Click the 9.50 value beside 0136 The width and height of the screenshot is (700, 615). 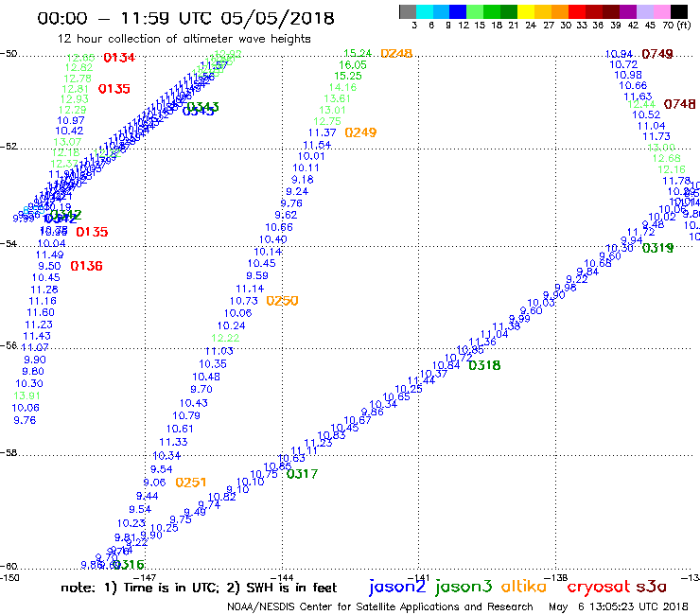pos(49,266)
